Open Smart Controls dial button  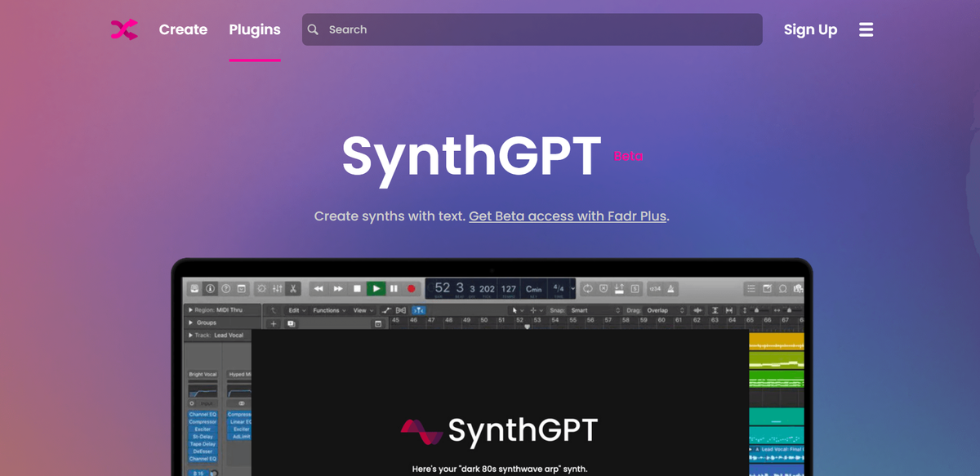pos(262,288)
